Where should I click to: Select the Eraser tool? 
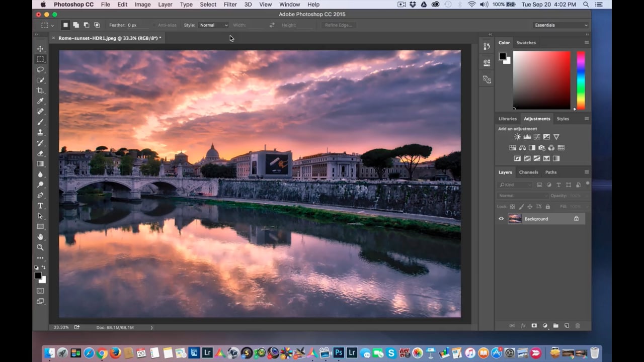click(x=40, y=153)
